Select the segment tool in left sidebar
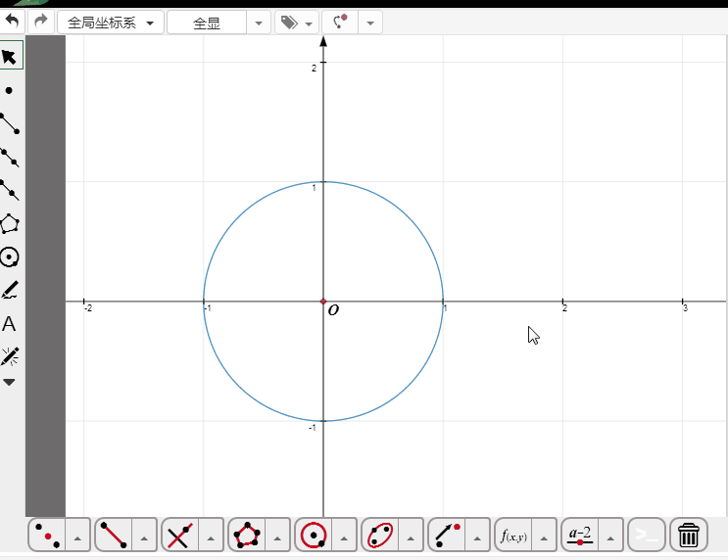The image size is (728, 560). coord(10,123)
